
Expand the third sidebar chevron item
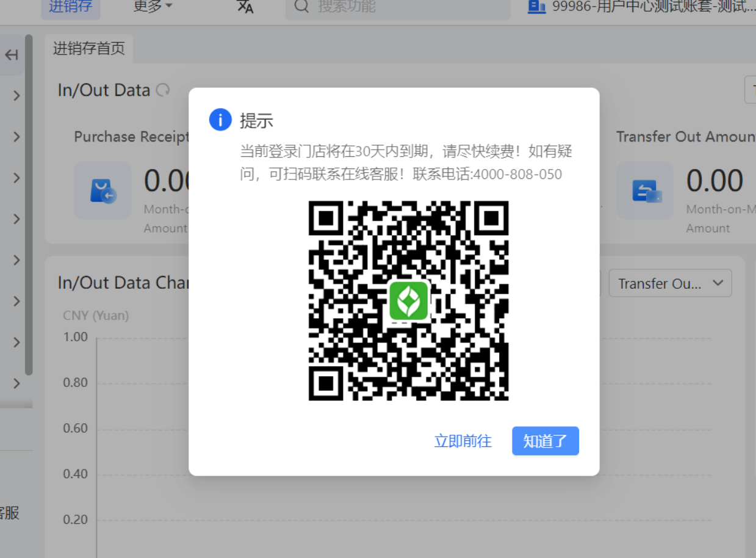click(16, 178)
